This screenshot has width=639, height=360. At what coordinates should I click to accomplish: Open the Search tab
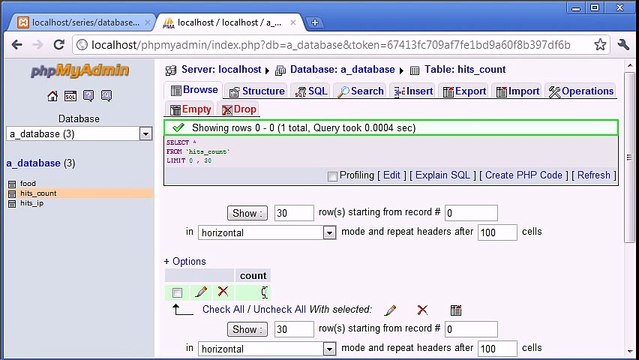tap(361, 91)
